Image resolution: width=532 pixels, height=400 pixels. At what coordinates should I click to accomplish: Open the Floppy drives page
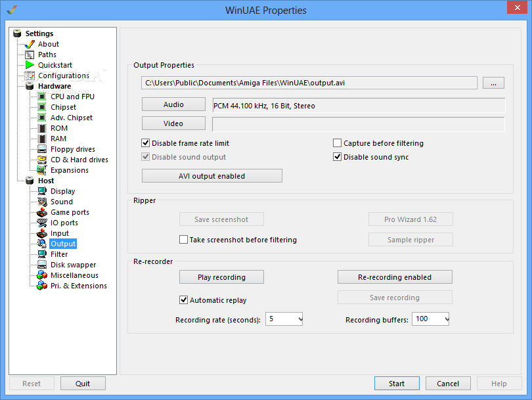coord(73,149)
